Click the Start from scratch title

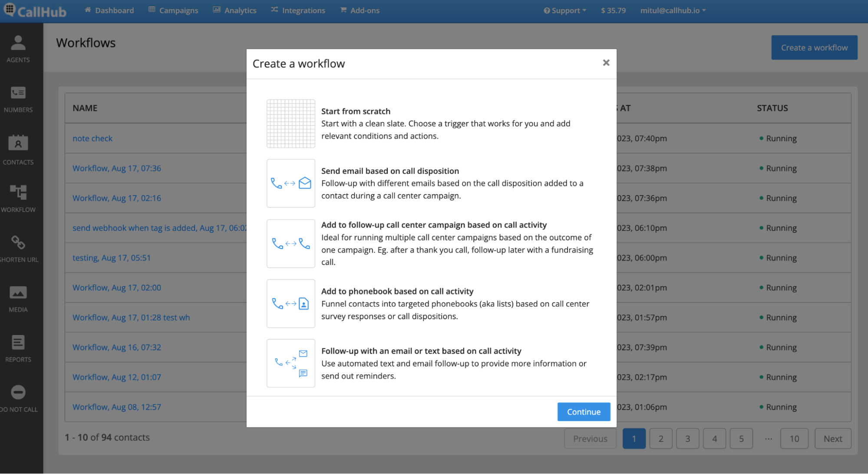(356, 111)
